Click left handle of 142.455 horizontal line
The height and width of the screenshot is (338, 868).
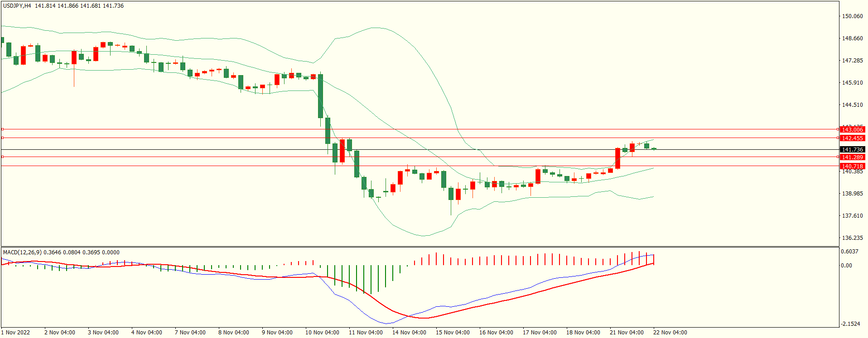point(2,138)
